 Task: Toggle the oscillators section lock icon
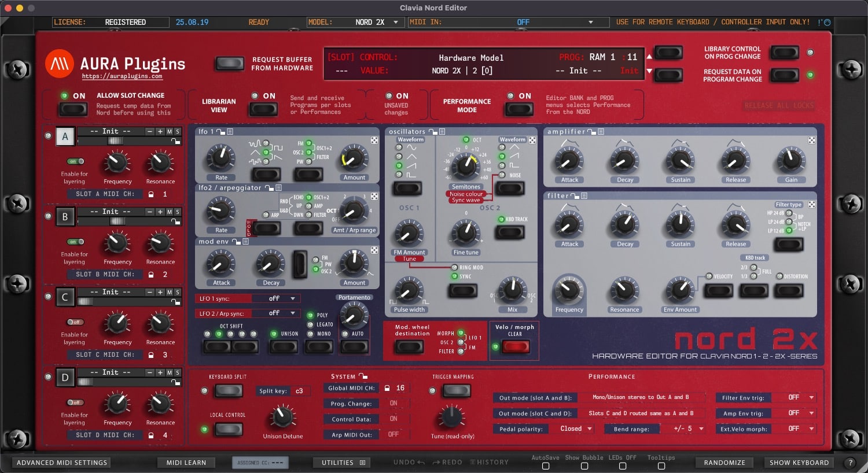(433, 132)
